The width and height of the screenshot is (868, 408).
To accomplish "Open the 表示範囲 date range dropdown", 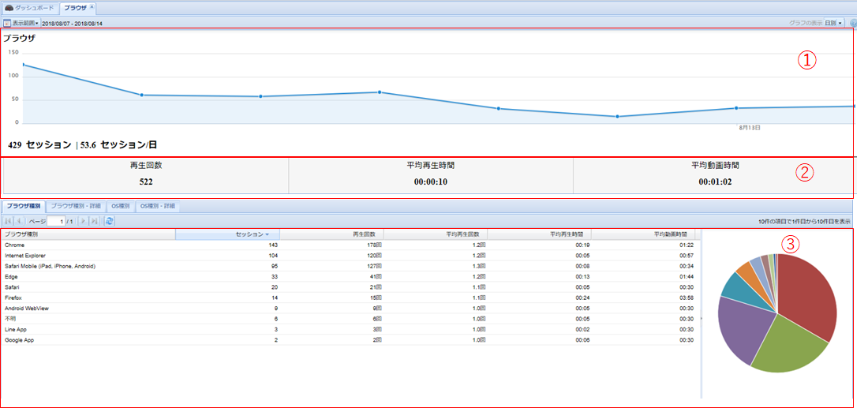I will tap(25, 23).
